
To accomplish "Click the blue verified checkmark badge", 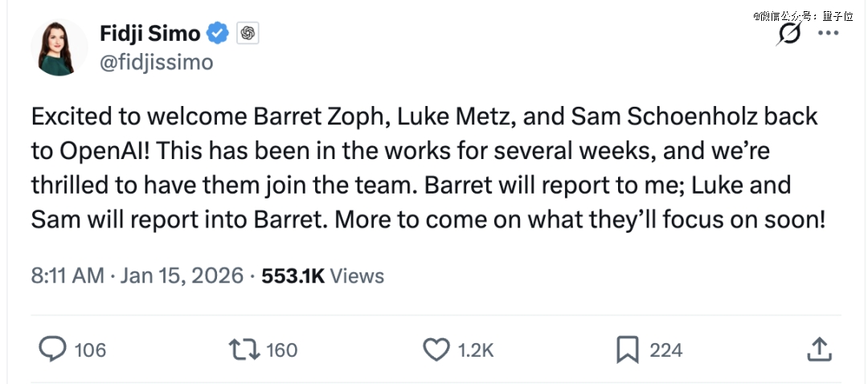I will tap(219, 34).
